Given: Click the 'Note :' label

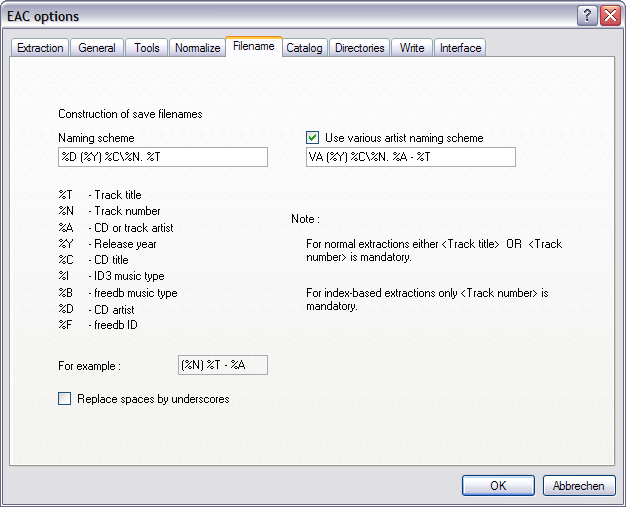Looking at the screenshot, I should 305,219.
